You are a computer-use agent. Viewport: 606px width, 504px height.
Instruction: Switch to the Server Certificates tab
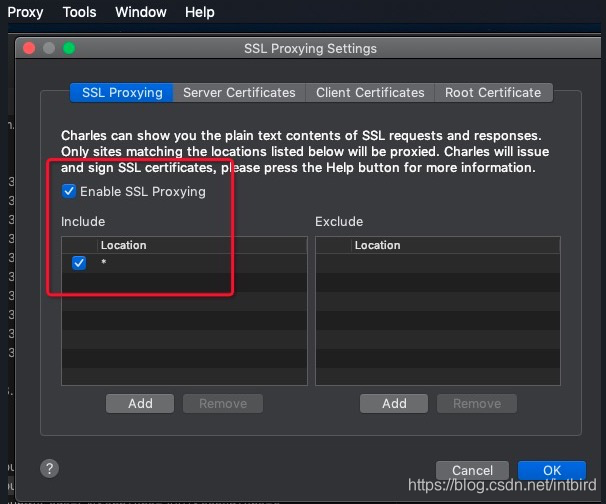click(x=239, y=93)
